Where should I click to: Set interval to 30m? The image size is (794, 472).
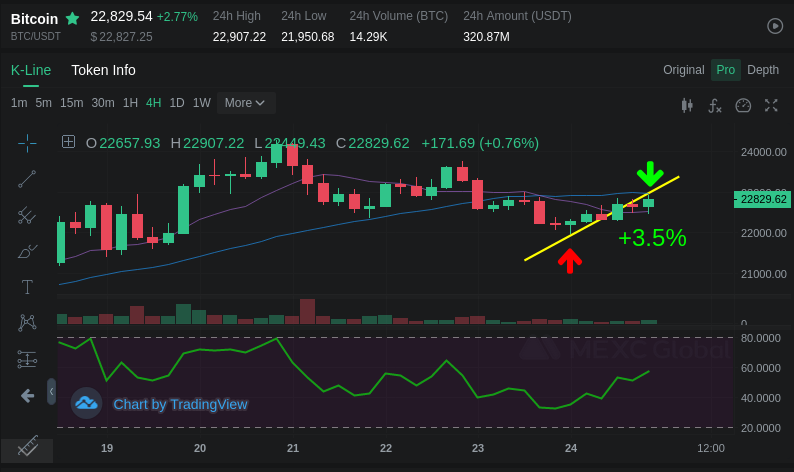point(103,103)
